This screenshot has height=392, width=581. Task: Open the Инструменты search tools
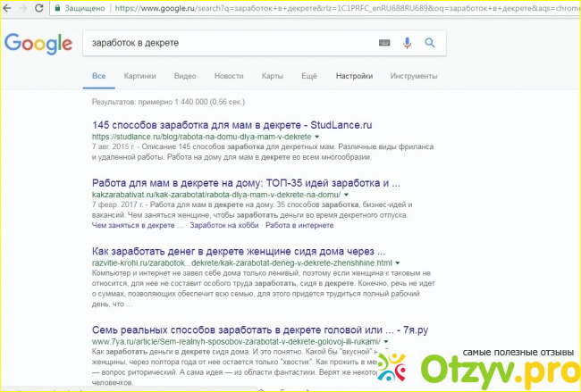(414, 77)
